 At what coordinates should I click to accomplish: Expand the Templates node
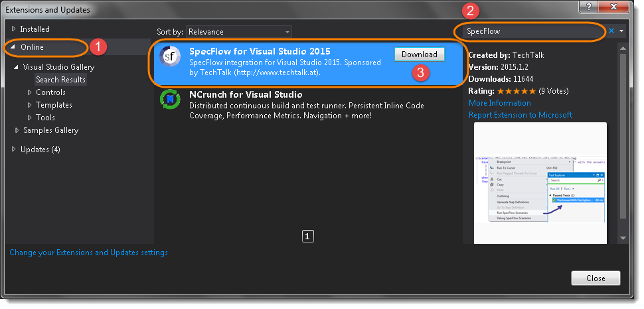[x=29, y=105]
